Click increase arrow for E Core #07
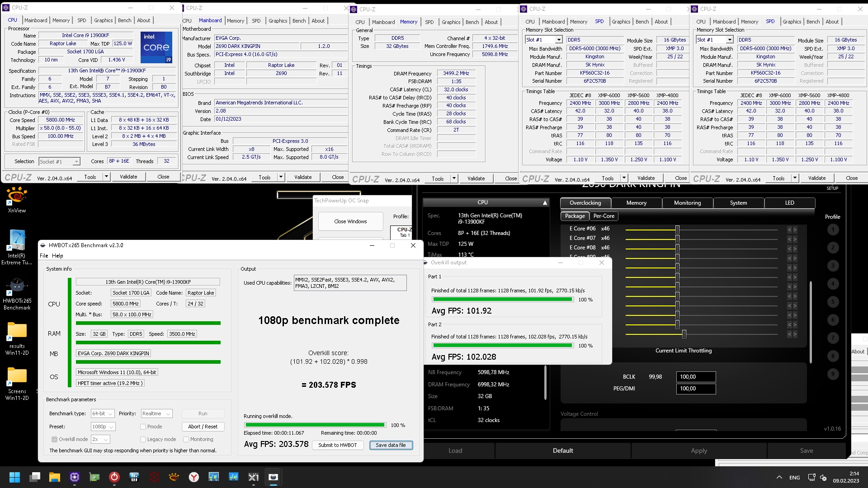Screen dimensions: 868x488 (795, 239)
